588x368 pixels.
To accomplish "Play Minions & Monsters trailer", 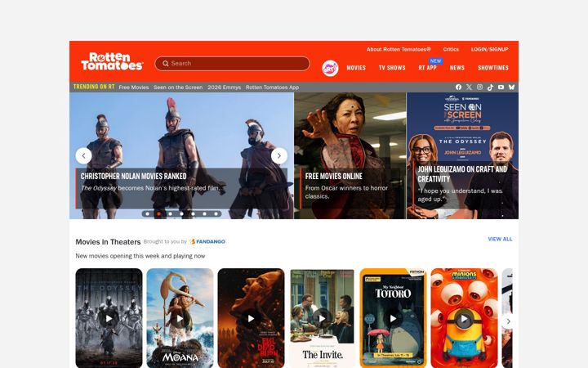I will pyautogui.click(x=464, y=319).
